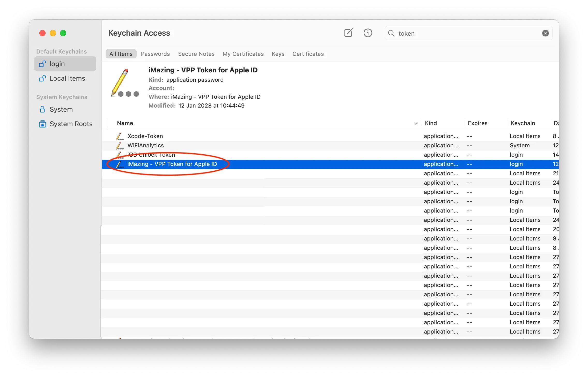Click the System Roots keychain lock icon
The width and height of the screenshot is (588, 377).
tap(42, 124)
